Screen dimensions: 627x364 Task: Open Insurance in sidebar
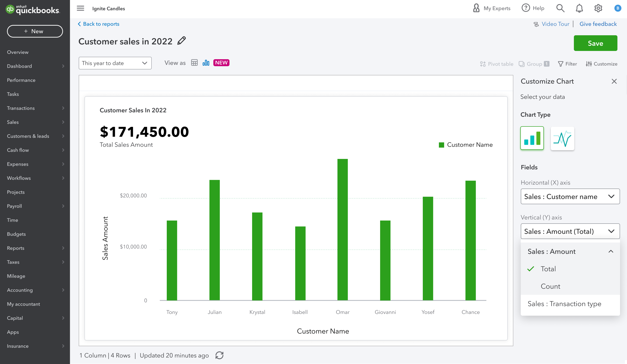tap(18, 346)
